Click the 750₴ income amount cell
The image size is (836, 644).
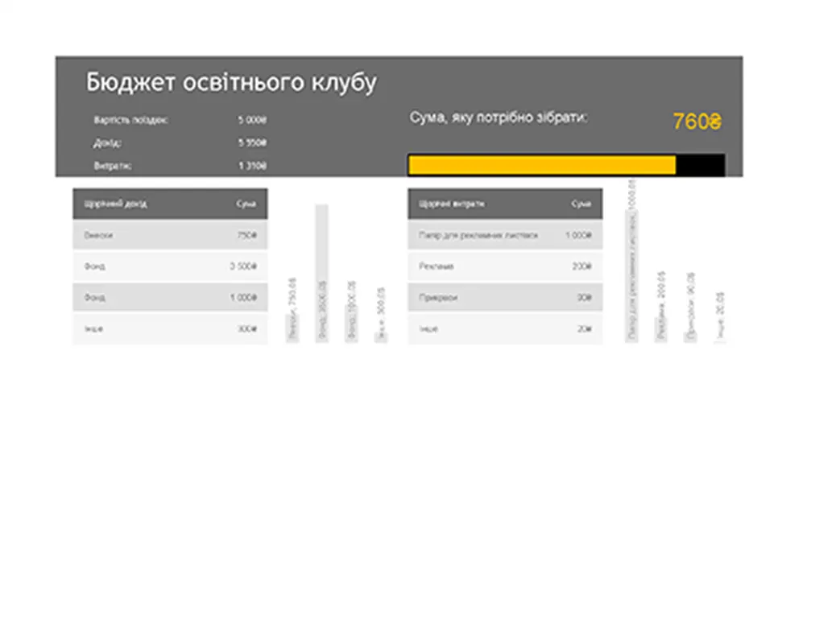point(247,236)
